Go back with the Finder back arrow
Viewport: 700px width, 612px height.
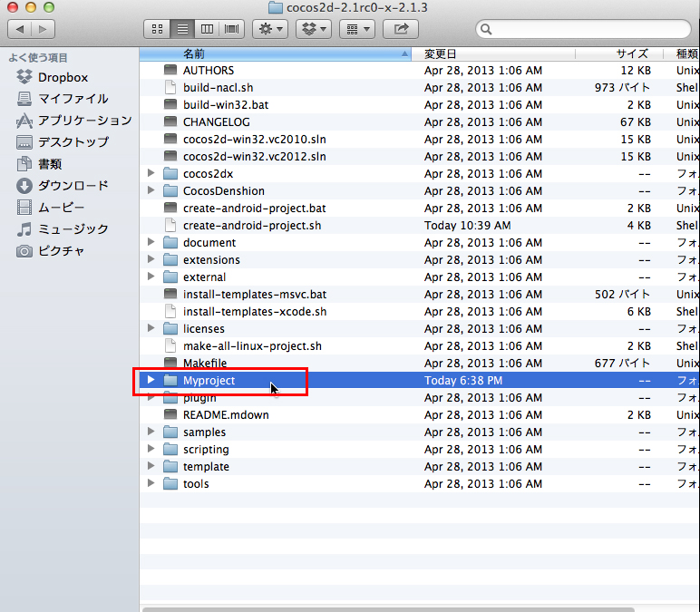pyautogui.click(x=20, y=29)
